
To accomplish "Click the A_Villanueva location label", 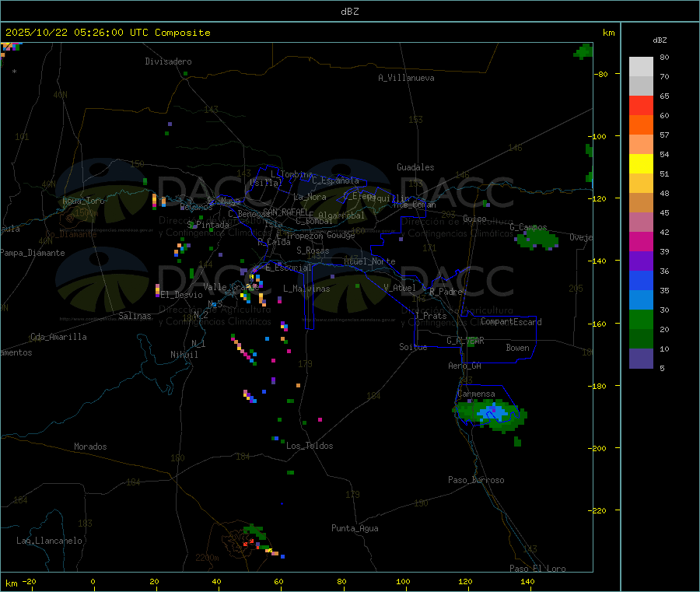I will (406, 78).
